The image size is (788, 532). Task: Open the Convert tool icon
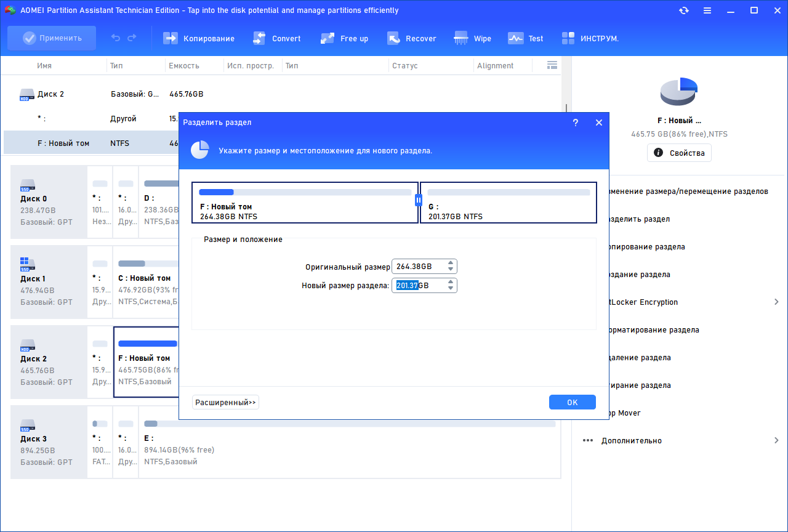pyautogui.click(x=259, y=38)
